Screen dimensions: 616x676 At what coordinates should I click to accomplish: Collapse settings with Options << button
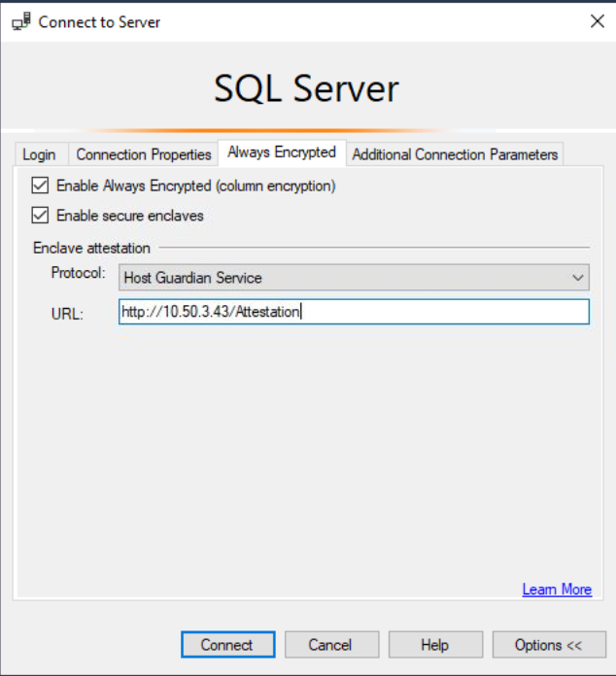coord(549,645)
